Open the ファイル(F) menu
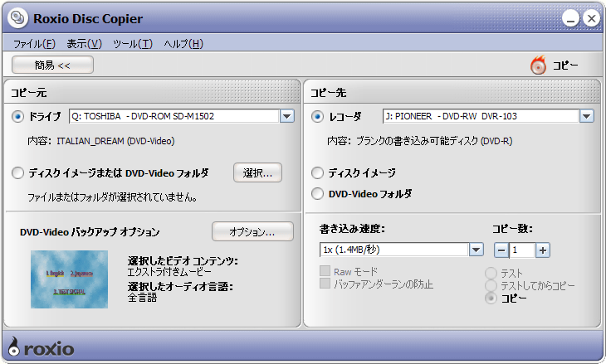The image size is (606, 364). pos(34,44)
